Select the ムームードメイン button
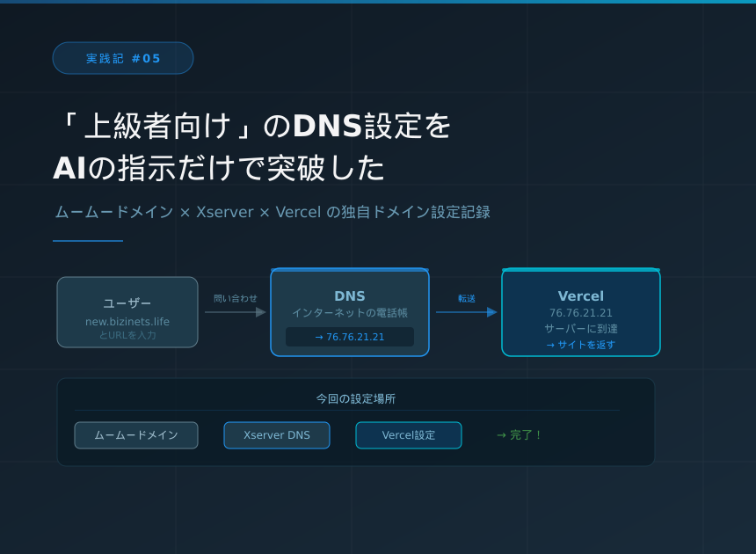The width and height of the screenshot is (756, 554). [136, 435]
